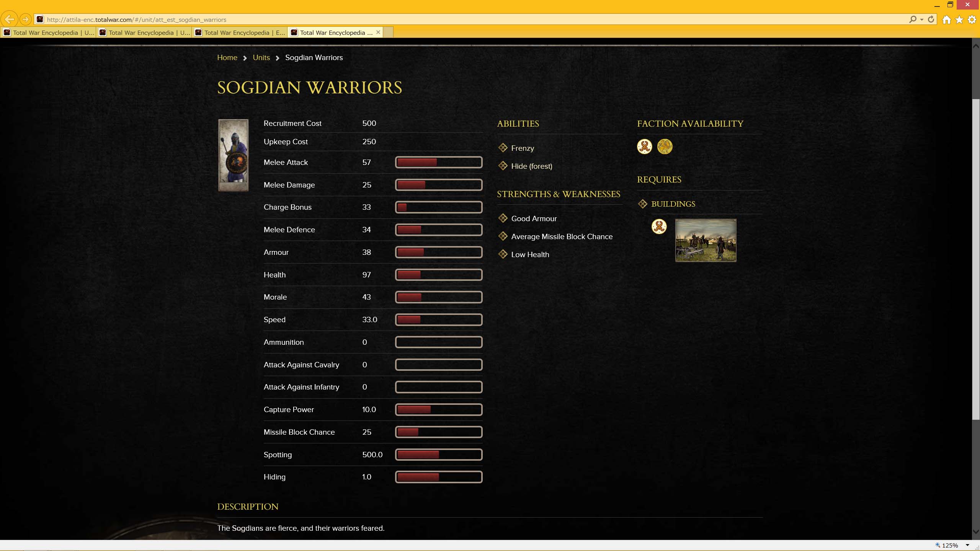Click the Hide (forest) diamond bullet icon
The image size is (980, 551).
coord(503,166)
